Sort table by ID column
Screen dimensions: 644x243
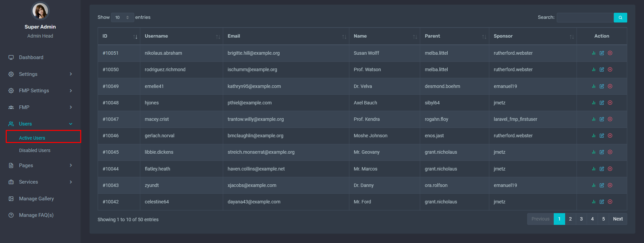coord(119,36)
